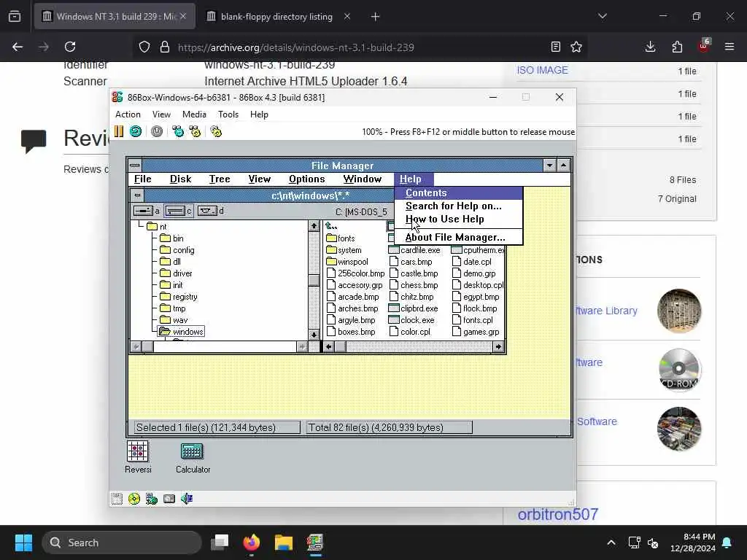Open settings with the 86Box toolbar gear icon

tap(216, 131)
